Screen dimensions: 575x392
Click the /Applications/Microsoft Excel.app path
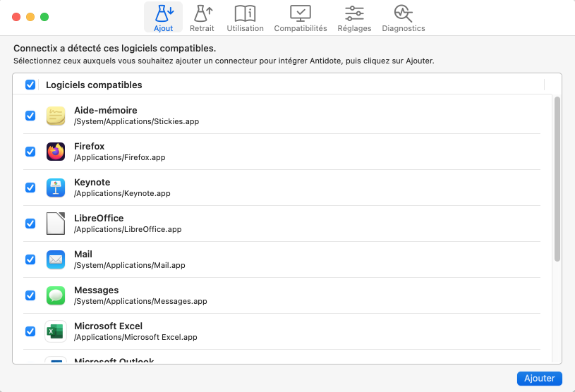point(135,337)
